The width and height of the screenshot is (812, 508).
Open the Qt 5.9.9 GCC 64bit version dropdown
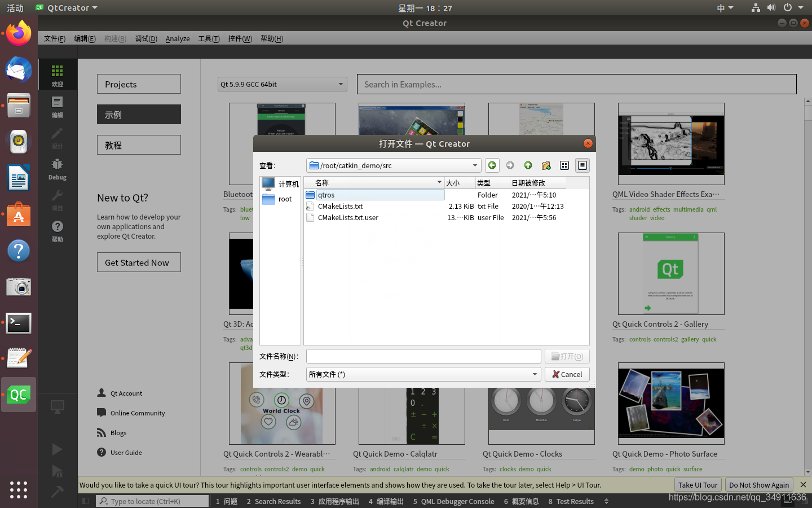[x=282, y=84]
